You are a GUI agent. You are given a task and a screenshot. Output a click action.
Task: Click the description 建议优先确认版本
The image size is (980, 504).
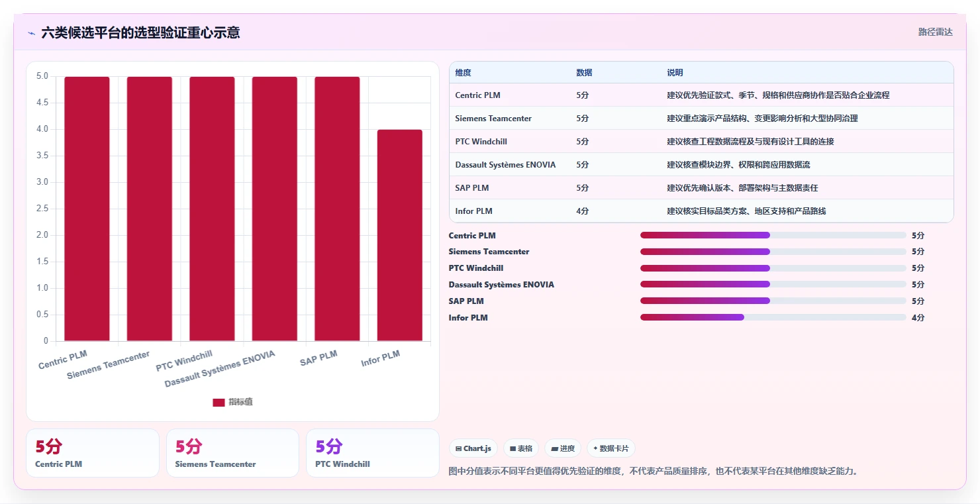pos(742,188)
